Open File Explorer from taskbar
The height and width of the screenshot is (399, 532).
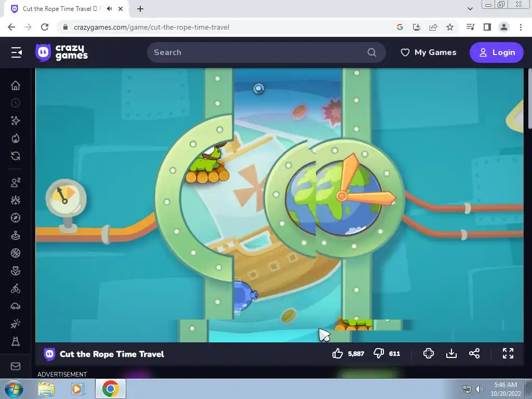(x=46, y=389)
